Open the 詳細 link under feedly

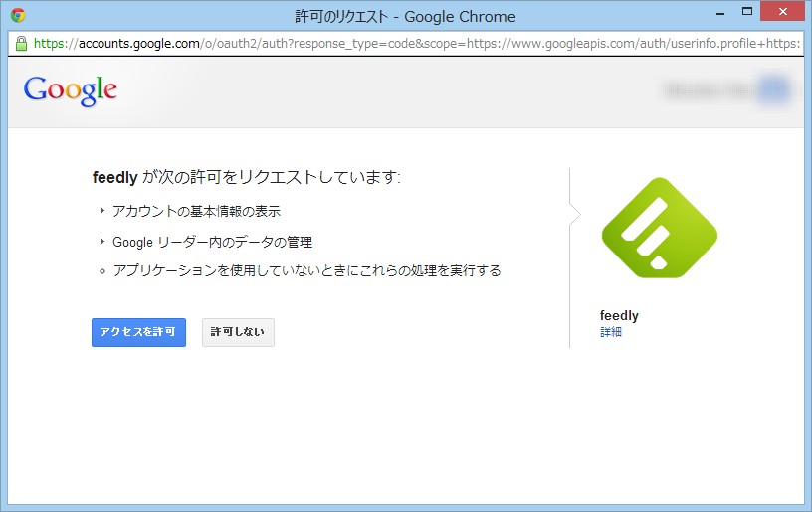click(x=611, y=332)
